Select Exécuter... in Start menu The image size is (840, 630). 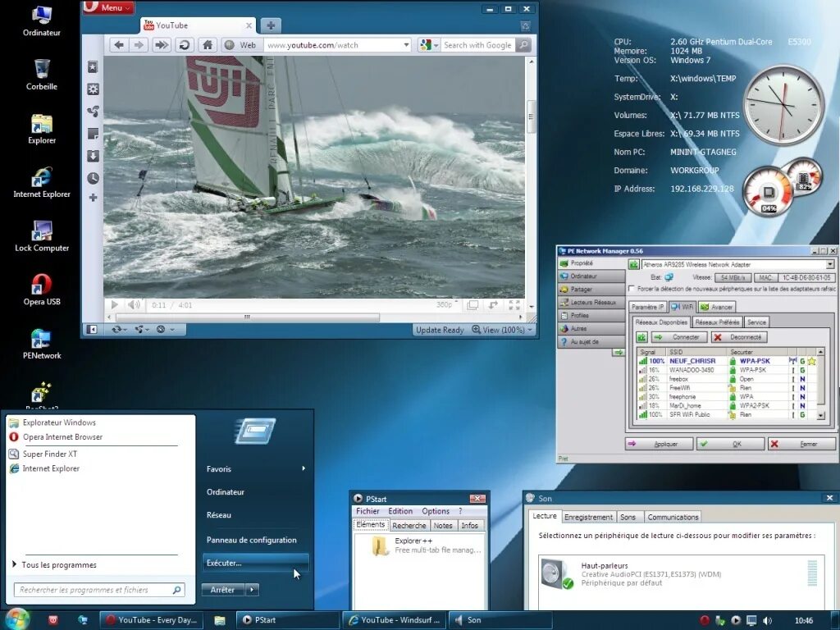255,563
